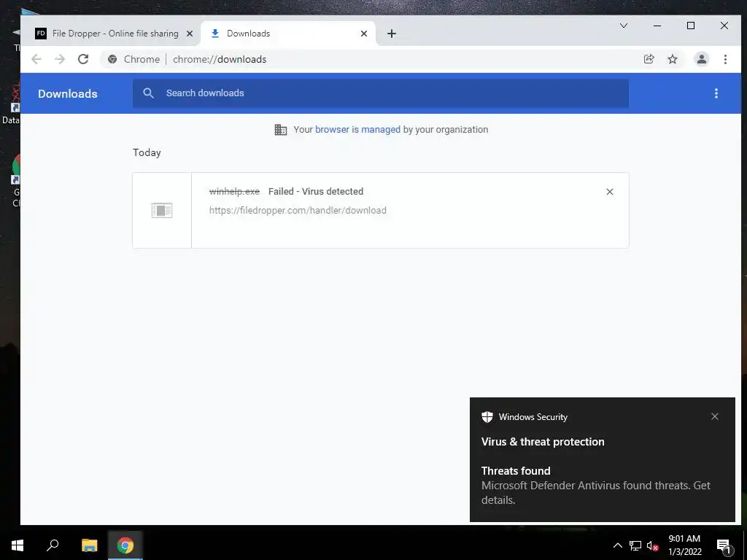This screenshot has height=560, width=747.
Task: Open the 'browser is managed' link
Action: tap(357, 130)
